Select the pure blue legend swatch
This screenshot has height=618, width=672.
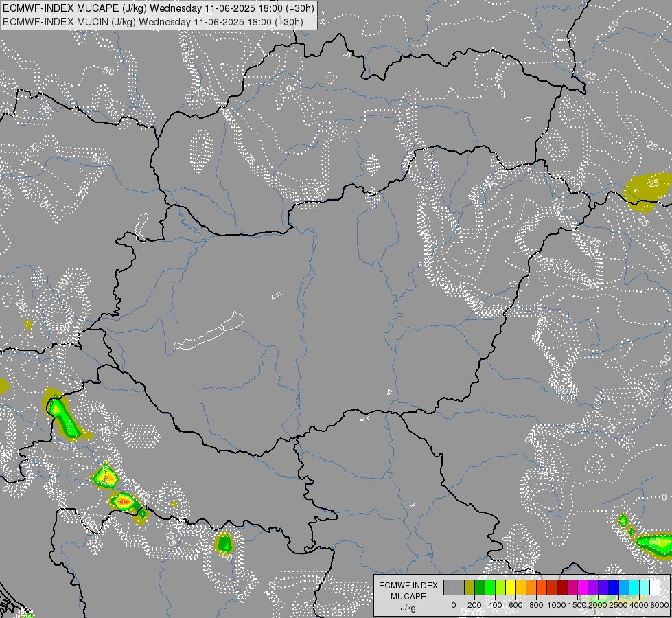pyautogui.click(x=614, y=587)
